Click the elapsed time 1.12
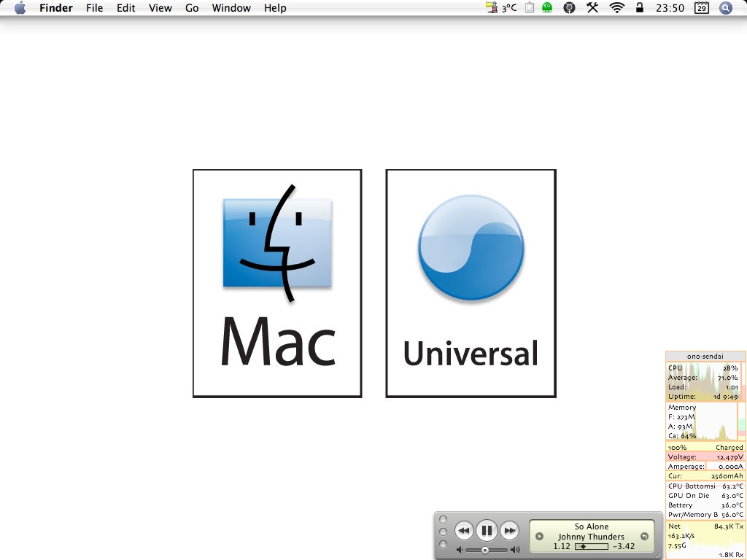Image resolution: width=747 pixels, height=560 pixels. [x=562, y=547]
